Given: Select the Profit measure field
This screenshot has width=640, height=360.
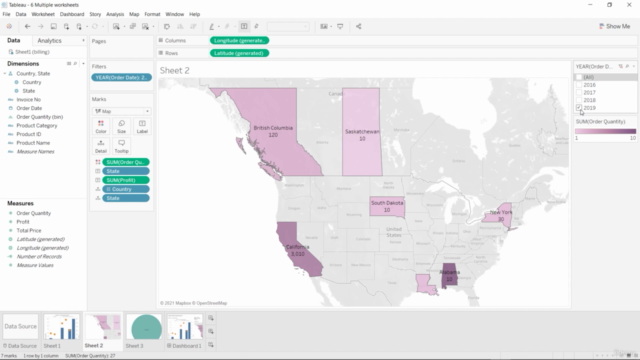Looking at the screenshot, I should (23, 222).
